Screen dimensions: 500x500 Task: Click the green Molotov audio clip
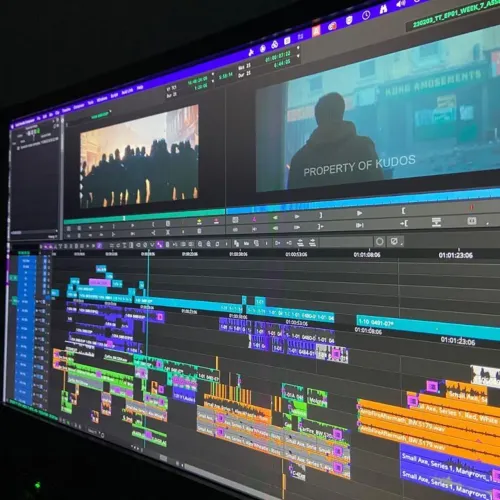point(317,398)
